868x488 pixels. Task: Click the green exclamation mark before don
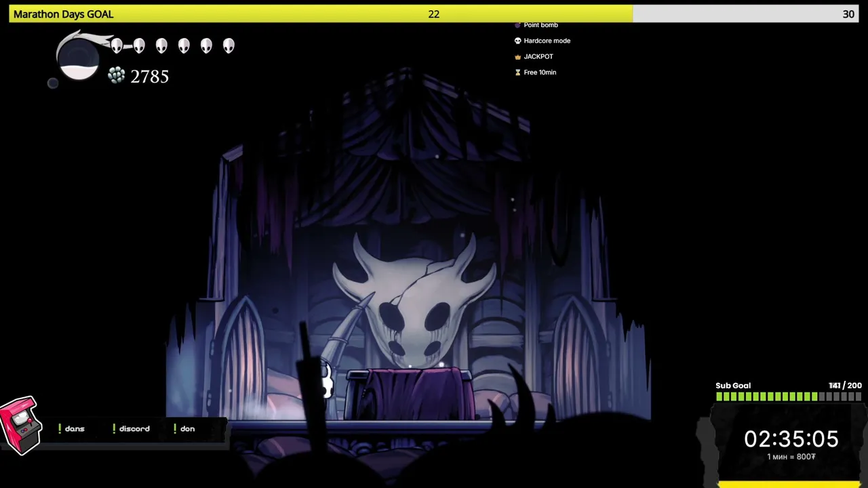[x=176, y=428]
